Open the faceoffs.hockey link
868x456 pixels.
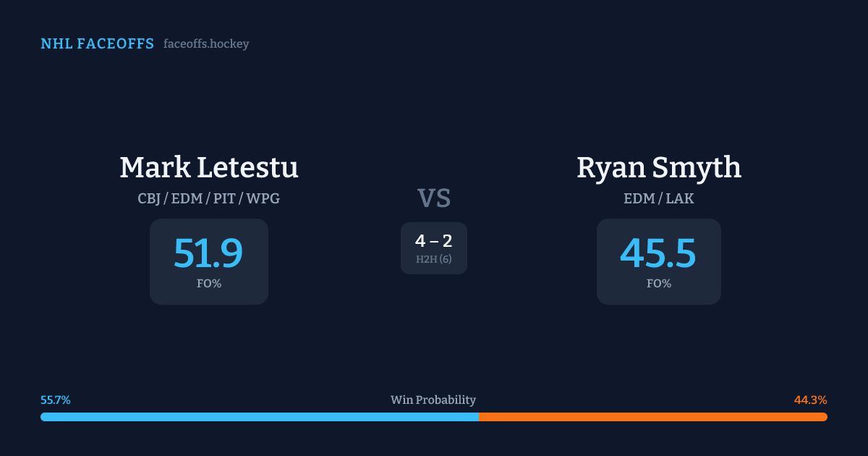point(206,44)
